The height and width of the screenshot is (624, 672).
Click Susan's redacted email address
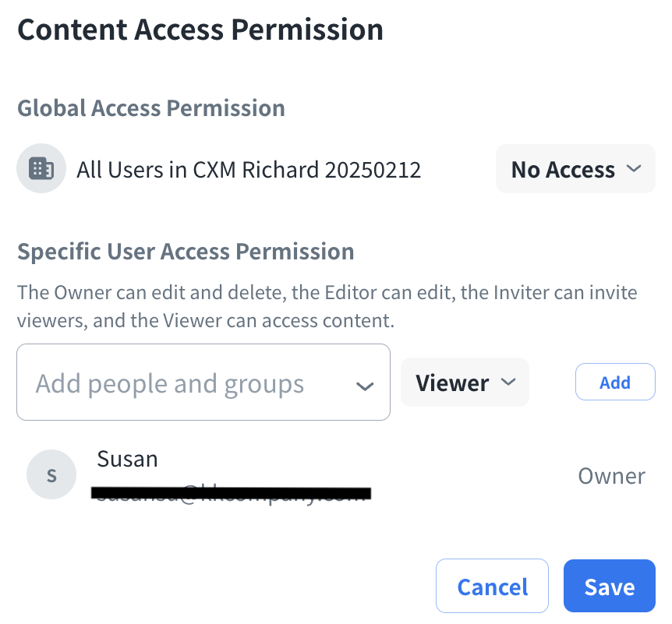[230, 492]
